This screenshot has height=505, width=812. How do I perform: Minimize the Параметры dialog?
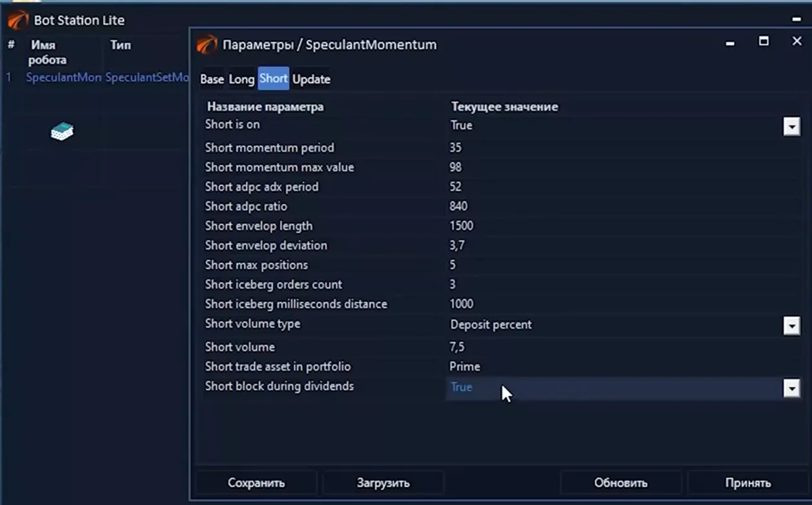[730, 44]
